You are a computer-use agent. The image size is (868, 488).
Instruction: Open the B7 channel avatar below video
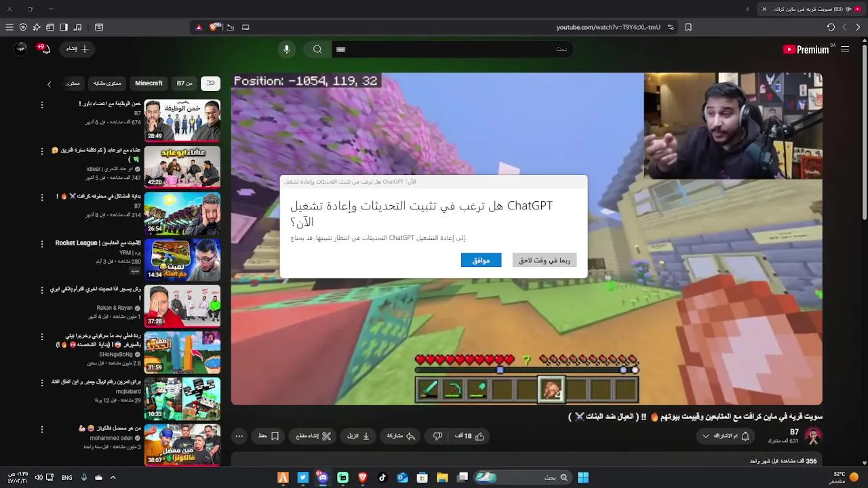(813, 436)
